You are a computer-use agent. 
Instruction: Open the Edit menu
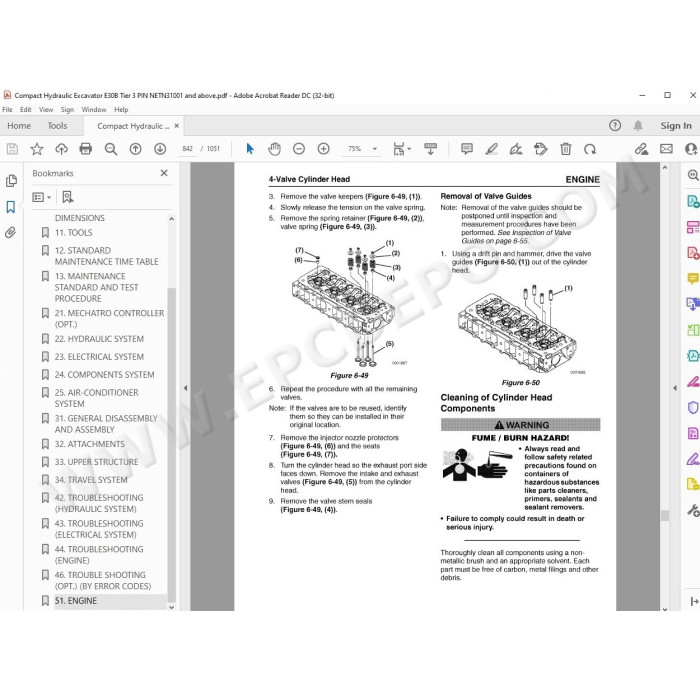25,109
